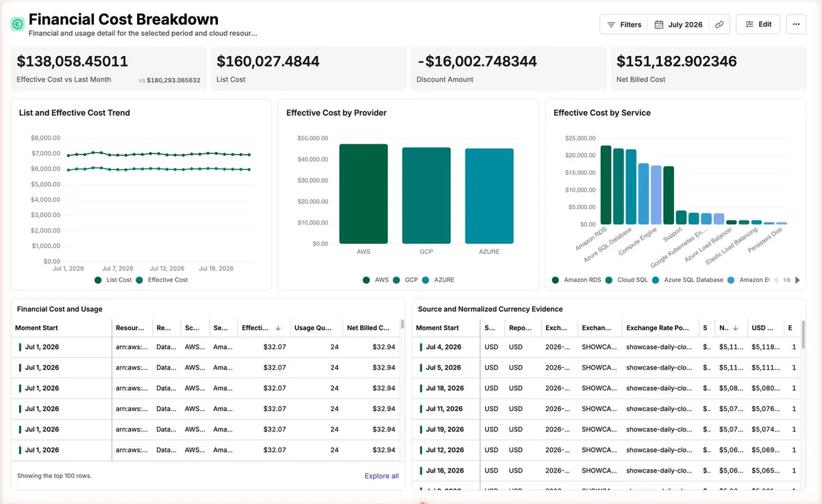Click the Jul 12, 2026 currency row
Image resolution: width=822 pixels, height=504 pixels.
[605, 450]
